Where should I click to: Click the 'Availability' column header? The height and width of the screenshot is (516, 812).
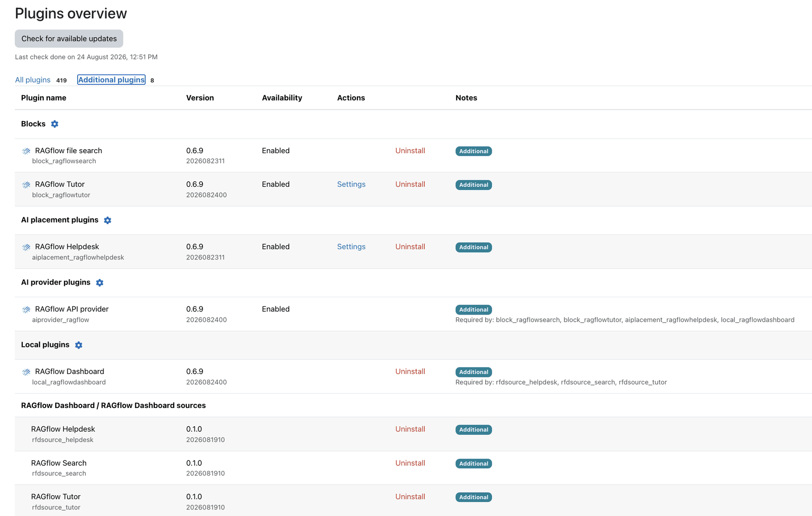[282, 98]
